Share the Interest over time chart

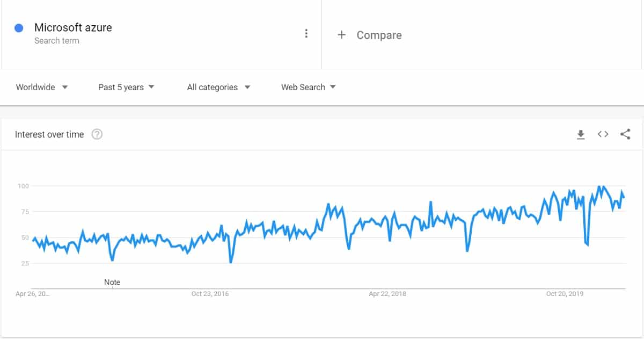626,134
